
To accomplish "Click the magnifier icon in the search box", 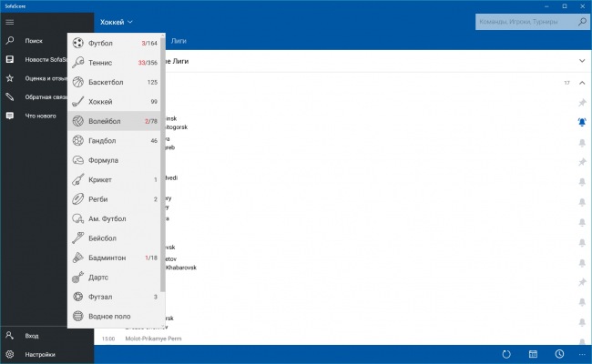I will (x=582, y=22).
